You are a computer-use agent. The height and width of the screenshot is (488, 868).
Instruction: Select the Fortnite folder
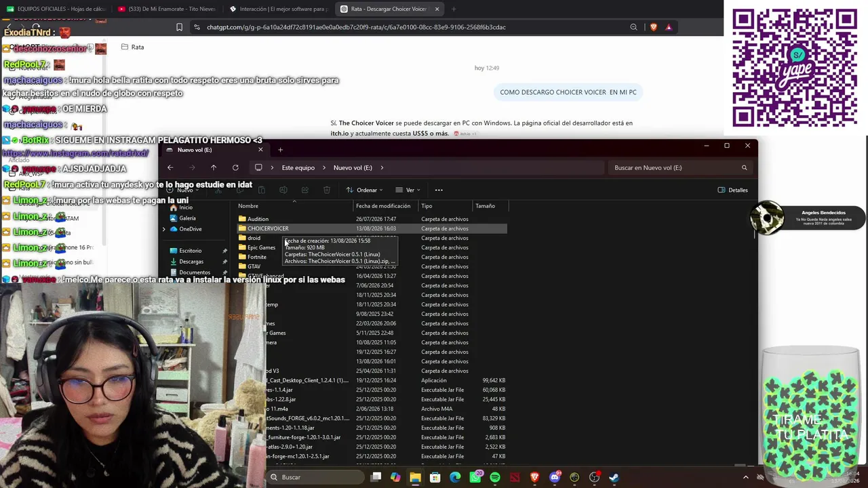coord(252,257)
